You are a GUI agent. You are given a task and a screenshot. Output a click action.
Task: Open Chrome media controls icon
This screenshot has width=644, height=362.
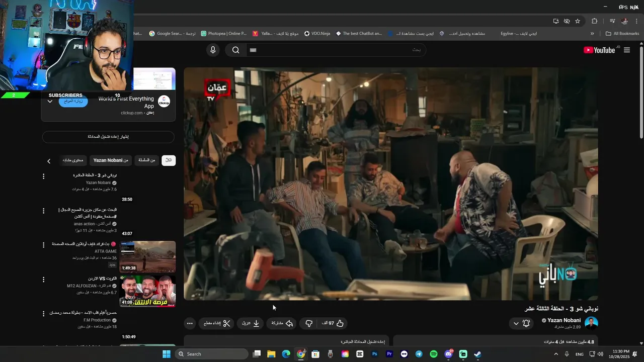point(612,21)
